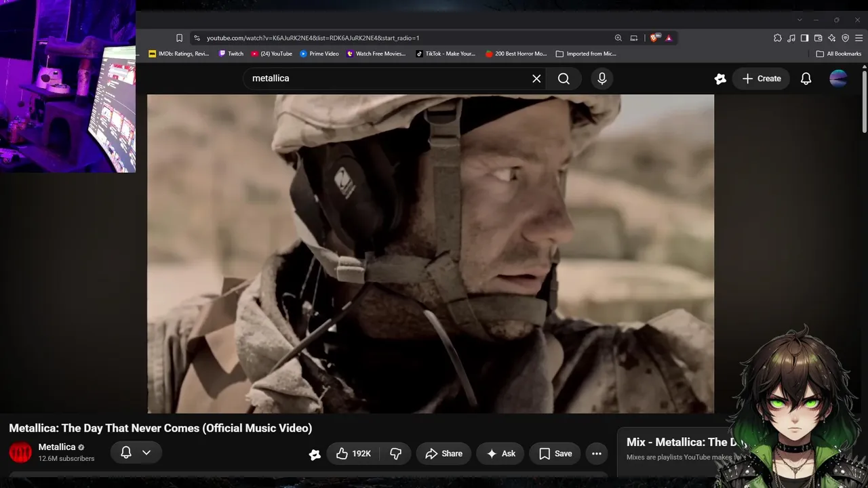Image resolution: width=868 pixels, height=488 pixels.
Task: Open the Watch Free Movies bookmark
Action: pyautogui.click(x=376, y=54)
